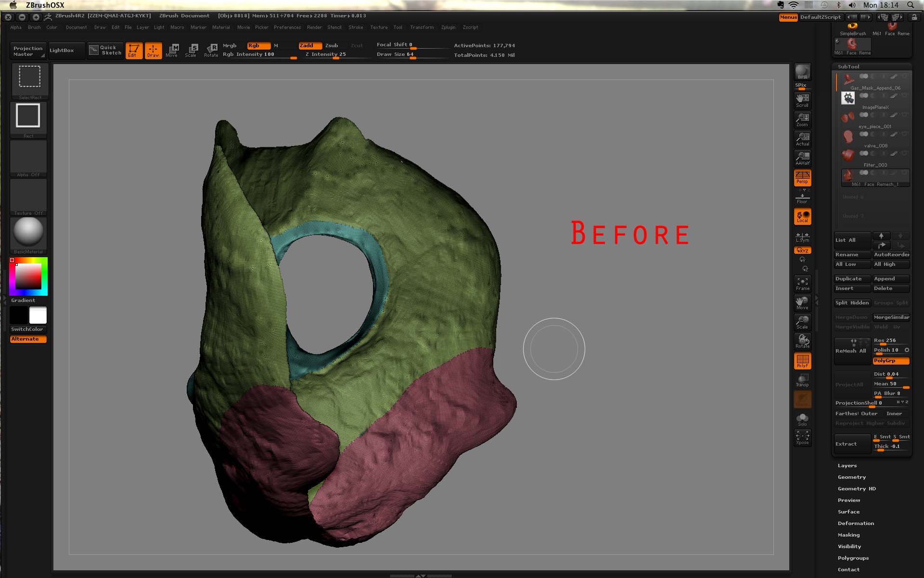
Task: Choose the Rotate mode in top toolbar
Action: pyautogui.click(x=211, y=50)
